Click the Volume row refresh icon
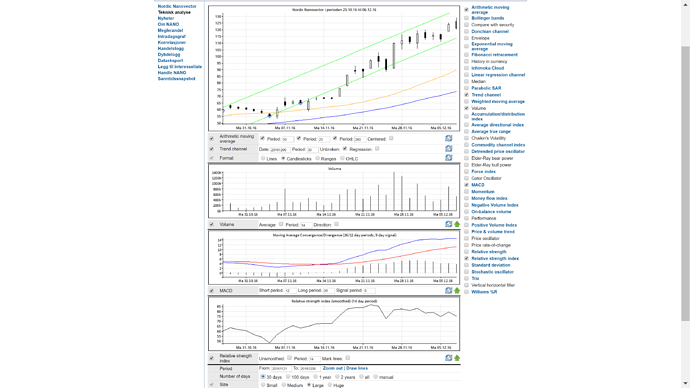This screenshot has height=388, width=690. click(x=448, y=224)
